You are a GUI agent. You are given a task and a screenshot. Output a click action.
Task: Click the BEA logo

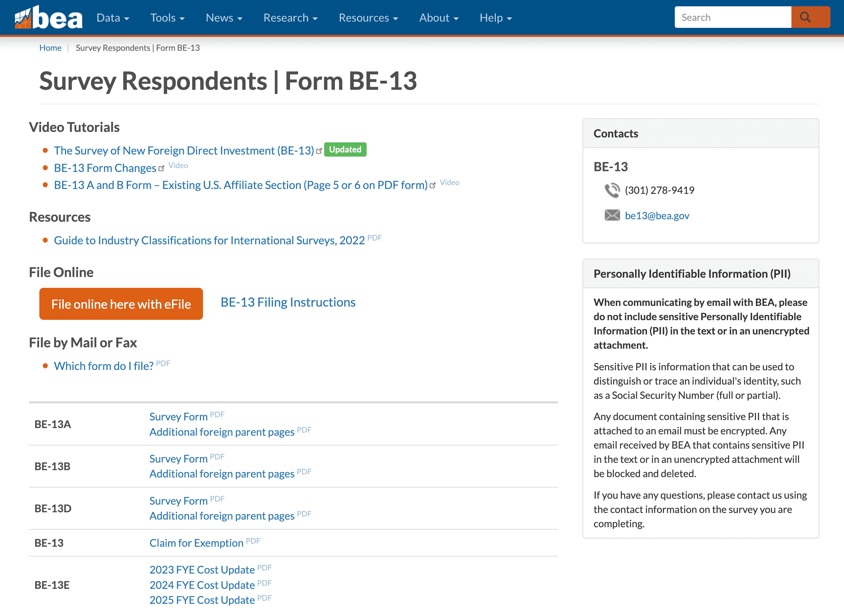[x=48, y=17]
